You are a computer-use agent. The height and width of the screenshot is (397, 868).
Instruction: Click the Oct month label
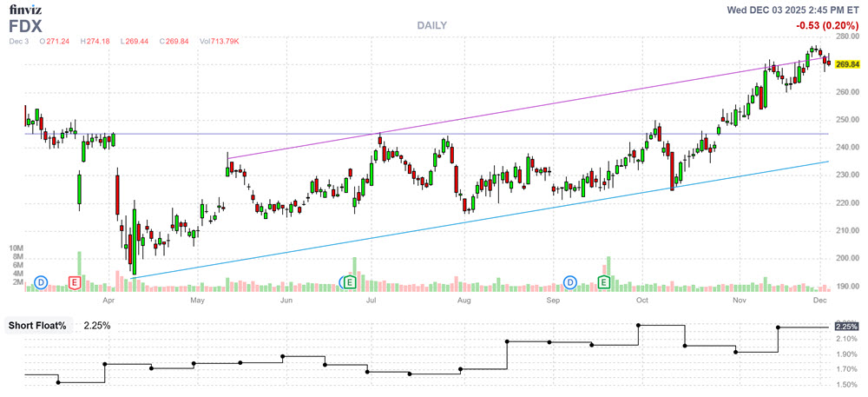(x=642, y=300)
